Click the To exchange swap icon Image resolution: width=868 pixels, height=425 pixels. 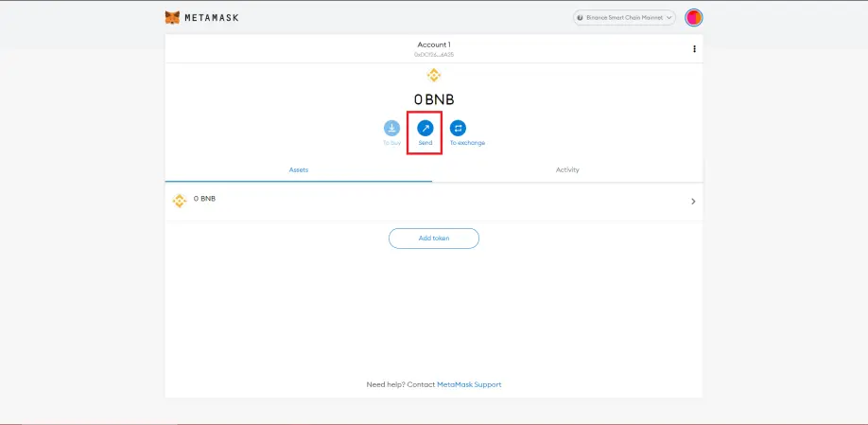458,128
